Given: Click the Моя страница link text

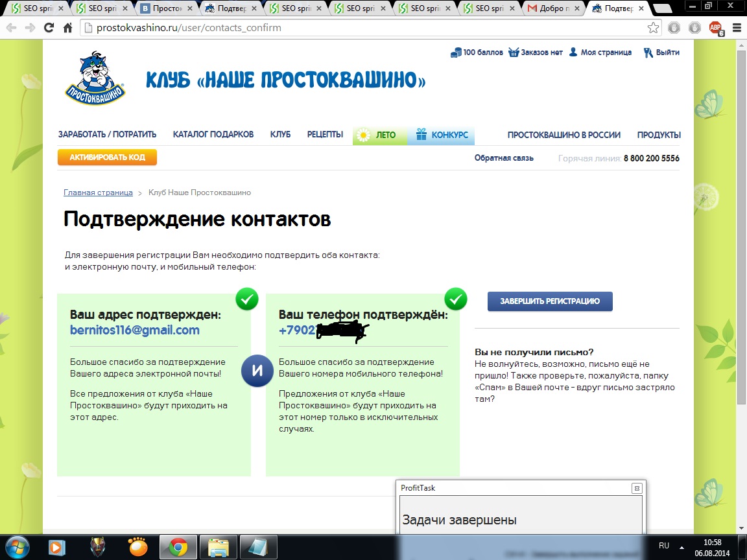Looking at the screenshot, I should pos(606,52).
